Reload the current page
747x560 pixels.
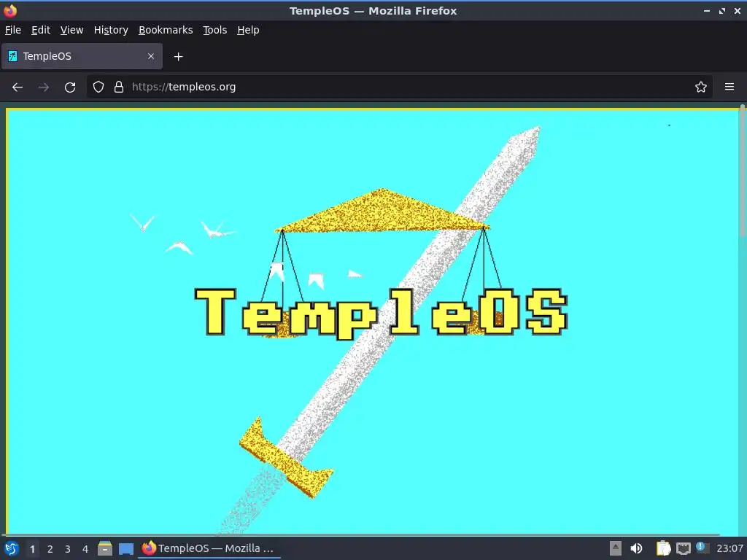click(x=70, y=87)
